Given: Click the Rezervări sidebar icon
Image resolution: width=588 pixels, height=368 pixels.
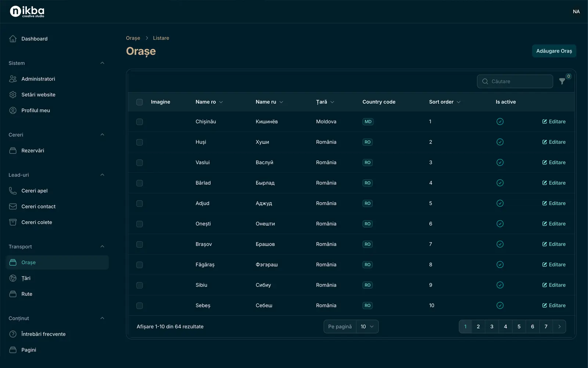Looking at the screenshot, I should [13, 151].
